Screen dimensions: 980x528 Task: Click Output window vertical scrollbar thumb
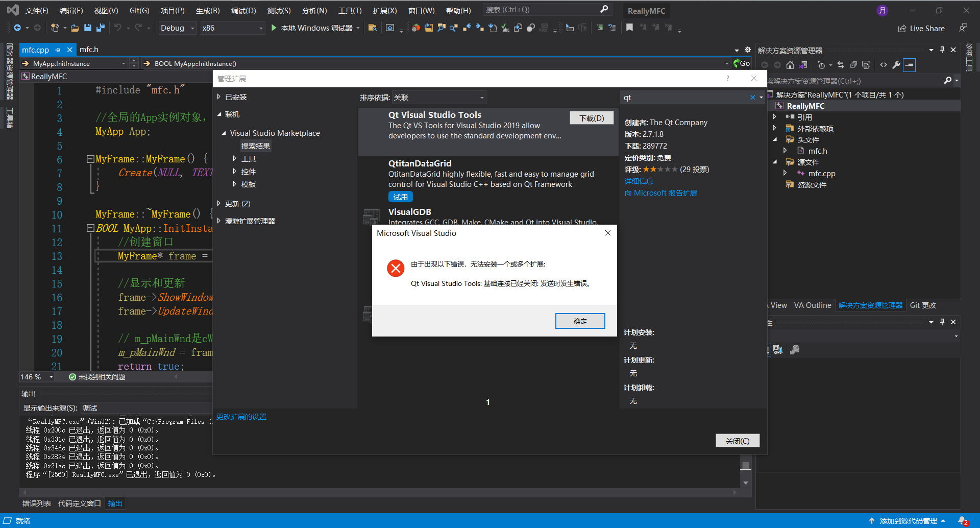click(x=746, y=465)
